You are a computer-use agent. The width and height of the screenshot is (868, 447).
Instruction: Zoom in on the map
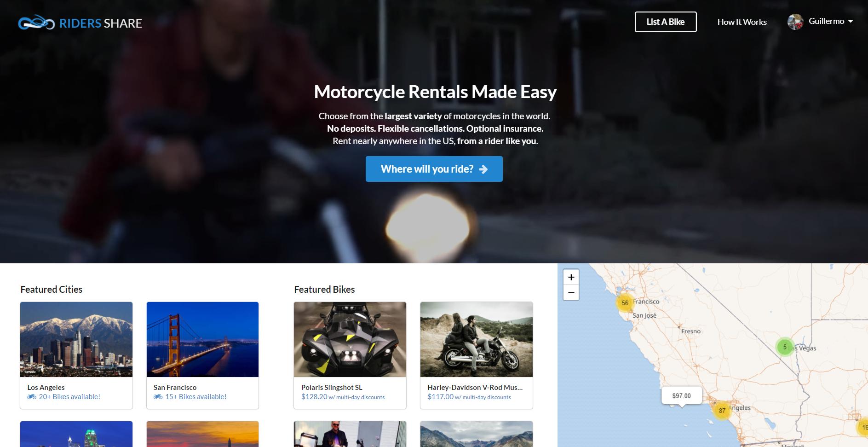point(571,277)
